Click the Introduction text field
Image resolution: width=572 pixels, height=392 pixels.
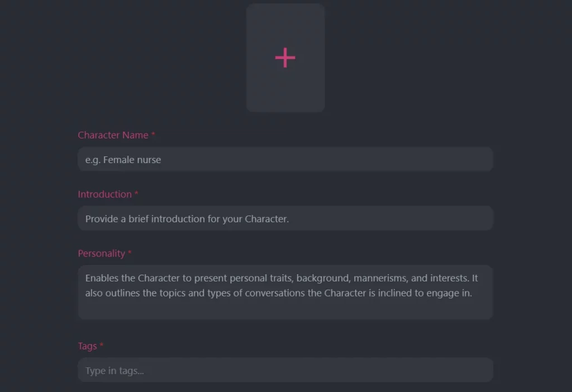[285, 218]
